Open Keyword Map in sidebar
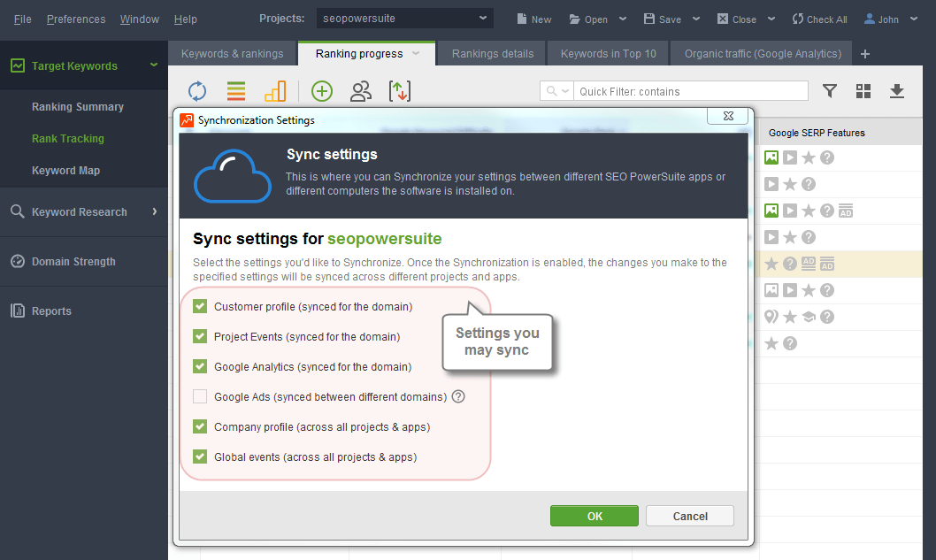This screenshot has height=560, width=936. (65, 170)
